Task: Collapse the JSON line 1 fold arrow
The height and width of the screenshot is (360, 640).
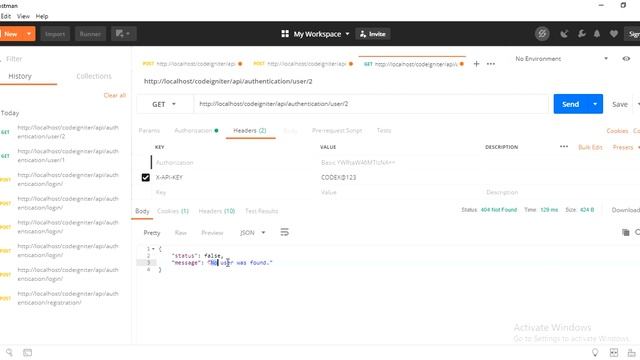Action: [153, 249]
